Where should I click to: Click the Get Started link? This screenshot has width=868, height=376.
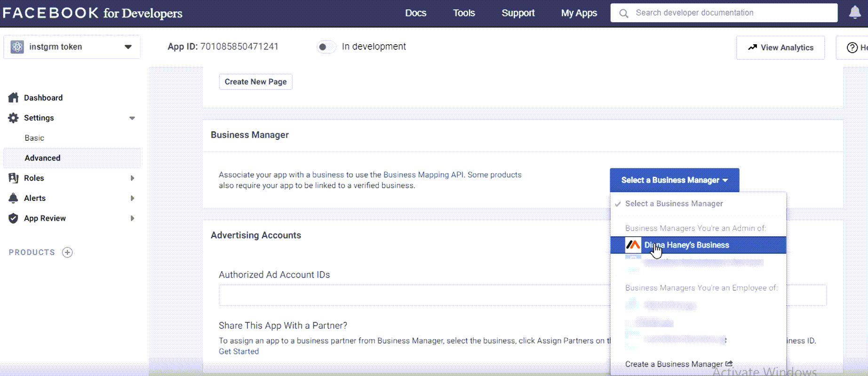pyautogui.click(x=239, y=352)
